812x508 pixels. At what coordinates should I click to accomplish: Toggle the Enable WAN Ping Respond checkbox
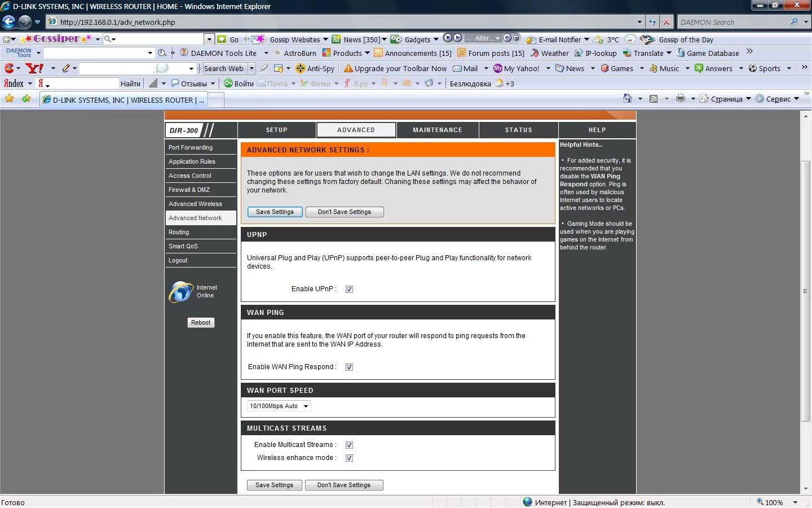coord(349,367)
